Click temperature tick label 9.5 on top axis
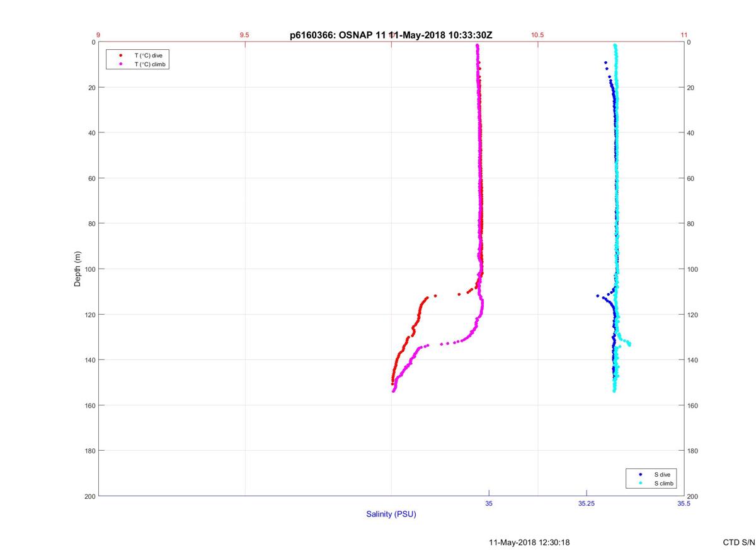The image size is (756, 558). [244, 35]
